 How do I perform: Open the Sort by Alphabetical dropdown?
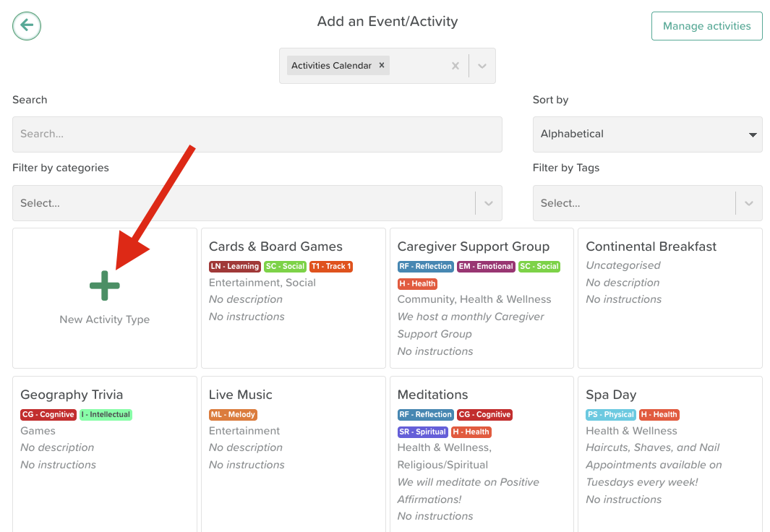[x=647, y=134]
